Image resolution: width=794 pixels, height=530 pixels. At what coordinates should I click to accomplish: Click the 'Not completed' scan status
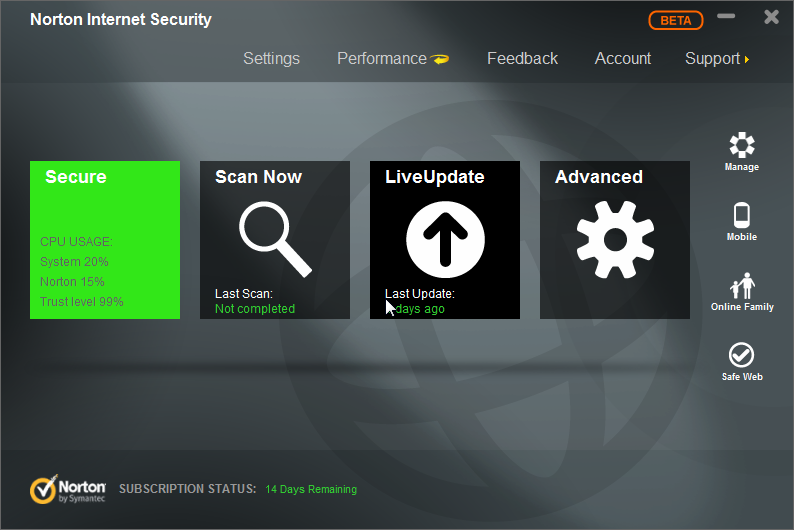(x=255, y=309)
